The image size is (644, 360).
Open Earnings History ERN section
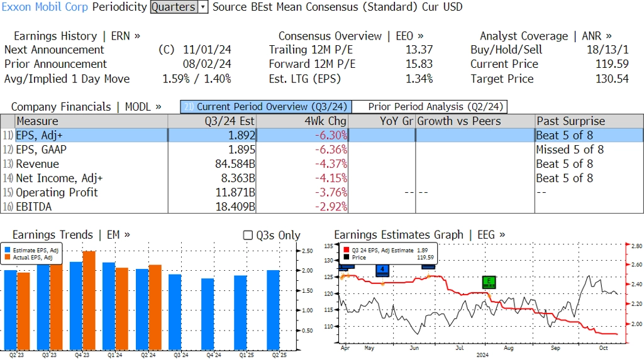pyautogui.click(x=77, y=36)
